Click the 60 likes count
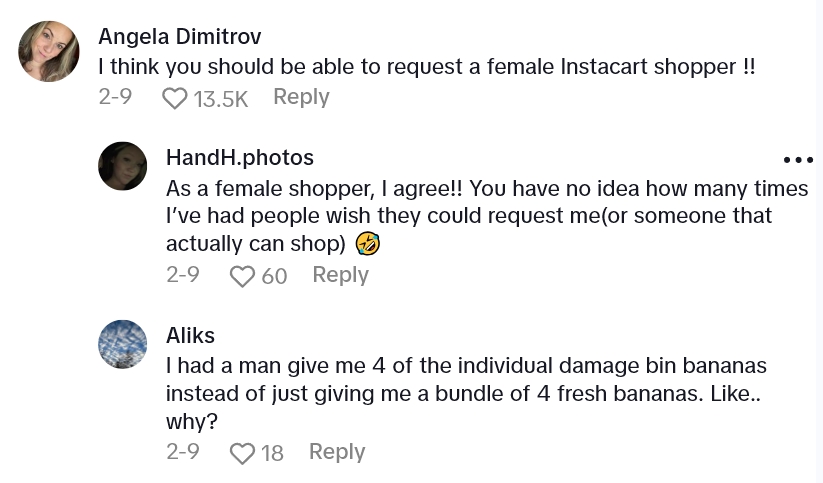The image size is (823, 483). coord(274,276)
